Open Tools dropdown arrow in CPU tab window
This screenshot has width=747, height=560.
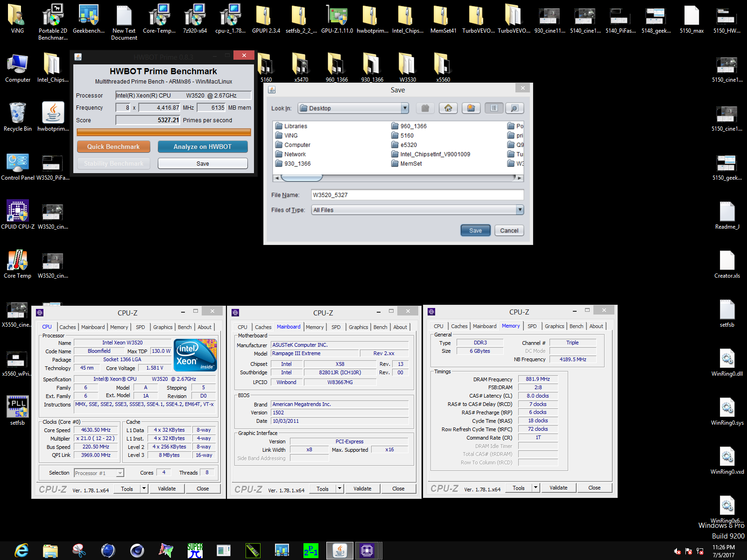click(144, 489)
